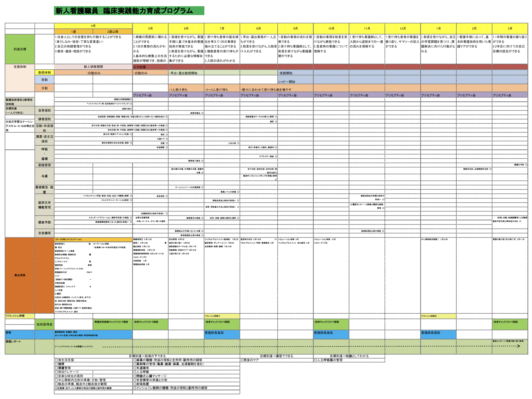Click the 創傷管理 category label

click(x=44, y=165)
